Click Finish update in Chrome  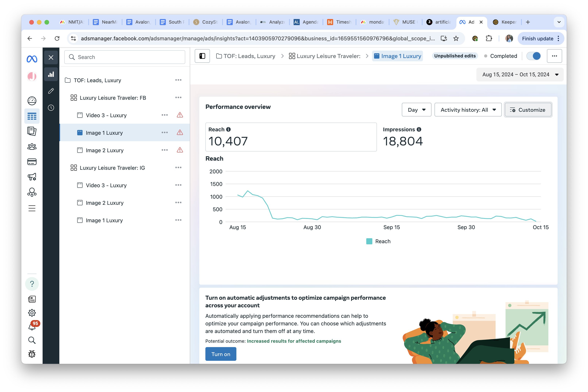[x=540, y=38]
